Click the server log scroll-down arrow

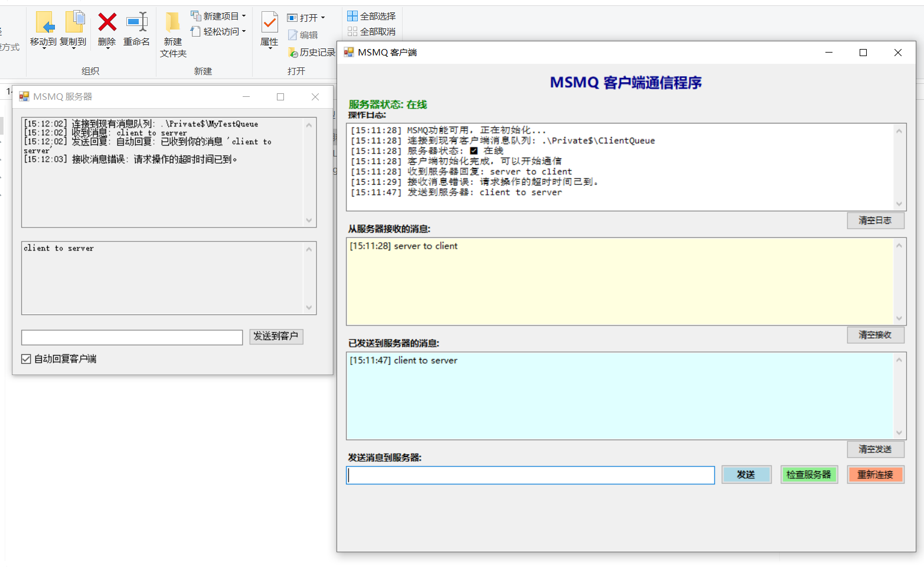tap(309, 220)
